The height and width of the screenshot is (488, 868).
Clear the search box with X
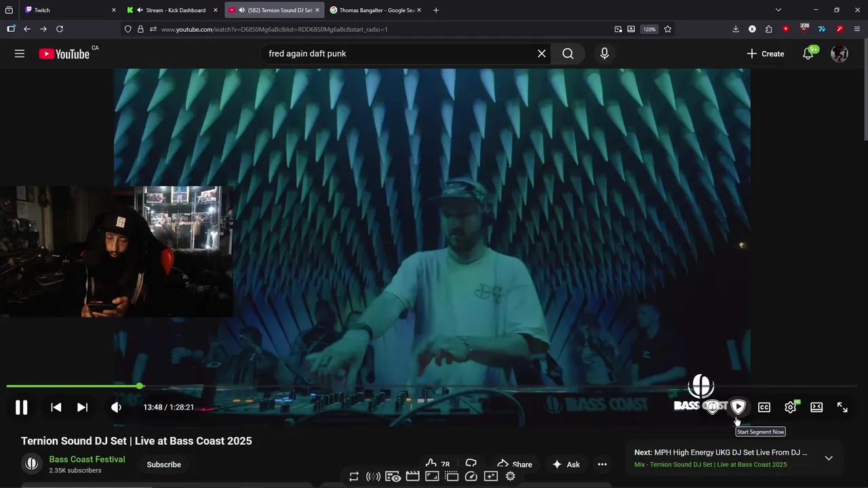542,54
